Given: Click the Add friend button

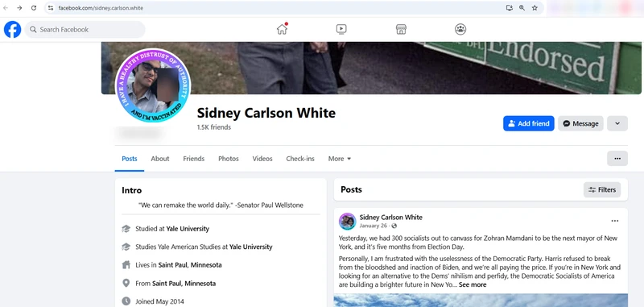Looking at the screenshot, I should point(529,123).
